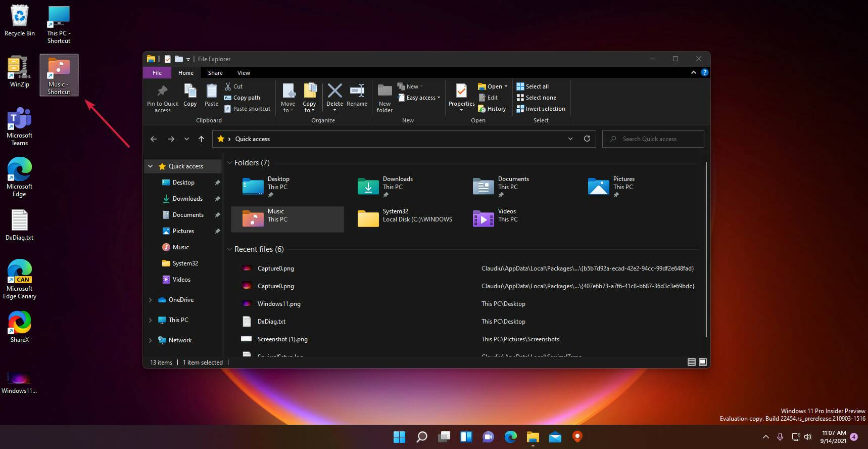Open the File menu tab

(x=157, y=73)
